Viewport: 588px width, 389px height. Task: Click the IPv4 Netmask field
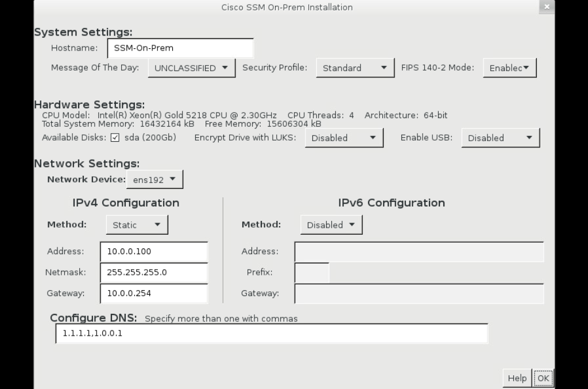point(154,273)
